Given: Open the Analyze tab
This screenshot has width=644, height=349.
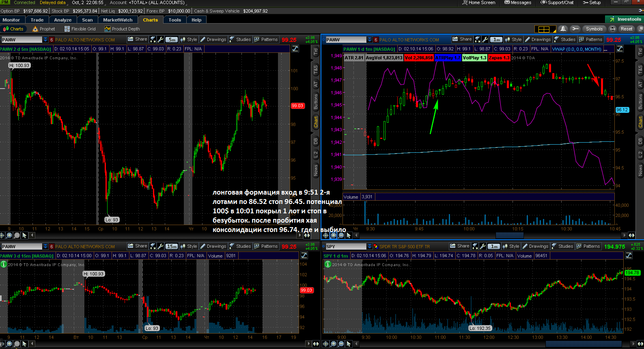Looking at the screenshot, I should (x=63, y=20).
